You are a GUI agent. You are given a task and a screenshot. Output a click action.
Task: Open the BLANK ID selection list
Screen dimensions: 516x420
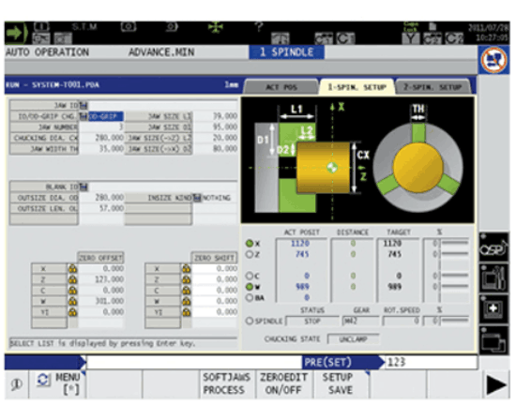click(83, 187)
